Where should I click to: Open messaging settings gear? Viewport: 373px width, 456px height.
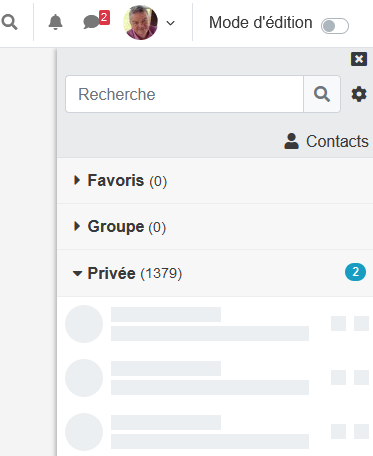(359, 94)
